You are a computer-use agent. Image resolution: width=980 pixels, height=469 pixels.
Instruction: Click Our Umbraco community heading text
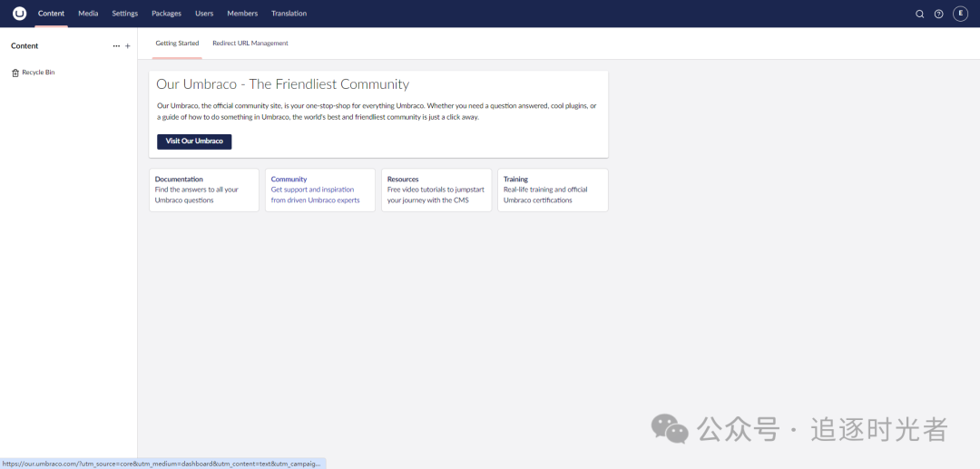(x=282, y=84)
